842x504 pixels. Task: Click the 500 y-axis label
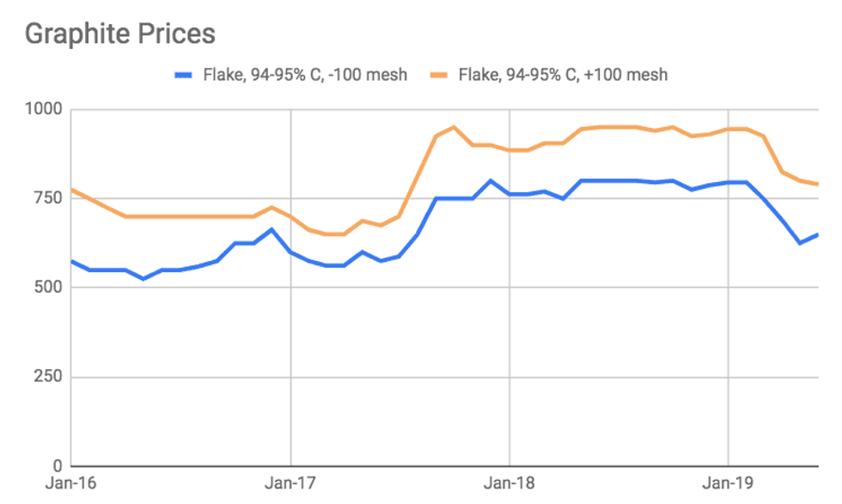tap(47, 288)
